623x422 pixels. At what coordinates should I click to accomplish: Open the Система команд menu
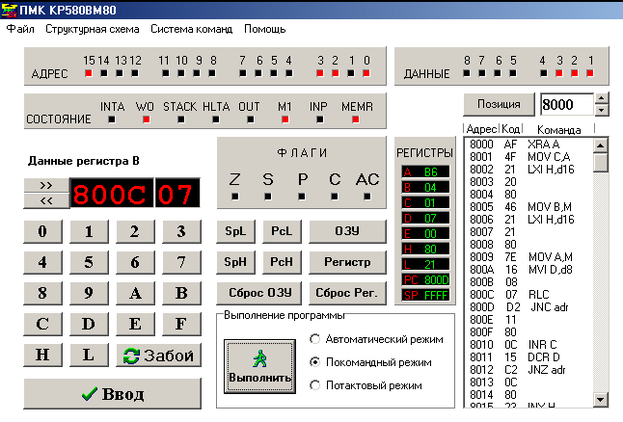point(191,29)
